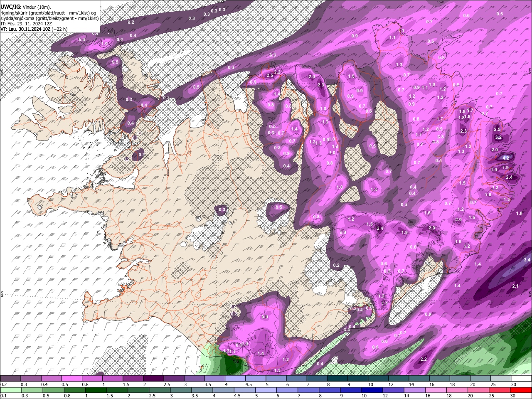
Task: Pick the 0.3–0.5 light green swatch in the lower legend
Action: click(x=32, y=390)
